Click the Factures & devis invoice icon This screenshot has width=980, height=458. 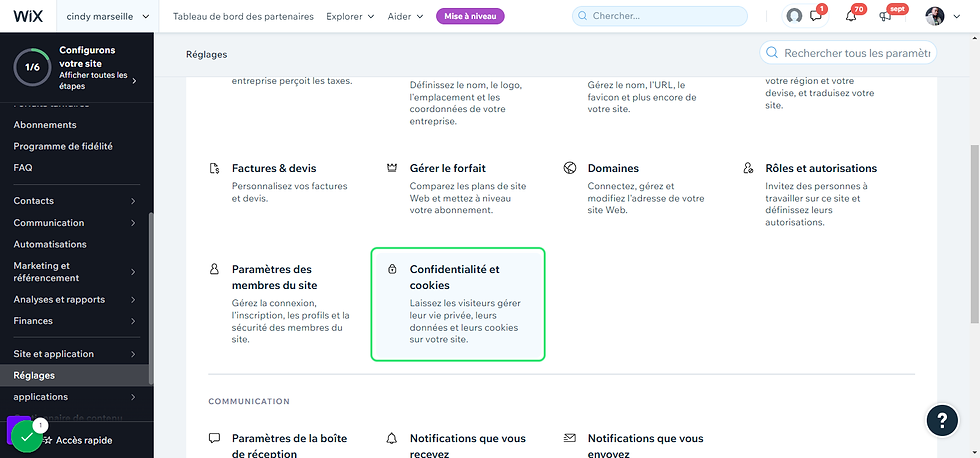click(x=214, y=169)
